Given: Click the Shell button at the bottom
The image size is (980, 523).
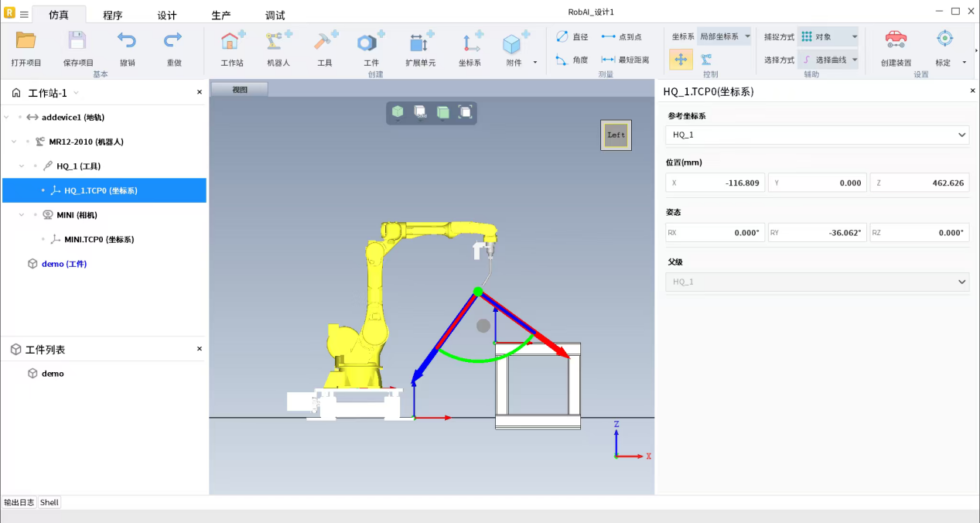Looking at the screenshot, I should pos(50,502).
